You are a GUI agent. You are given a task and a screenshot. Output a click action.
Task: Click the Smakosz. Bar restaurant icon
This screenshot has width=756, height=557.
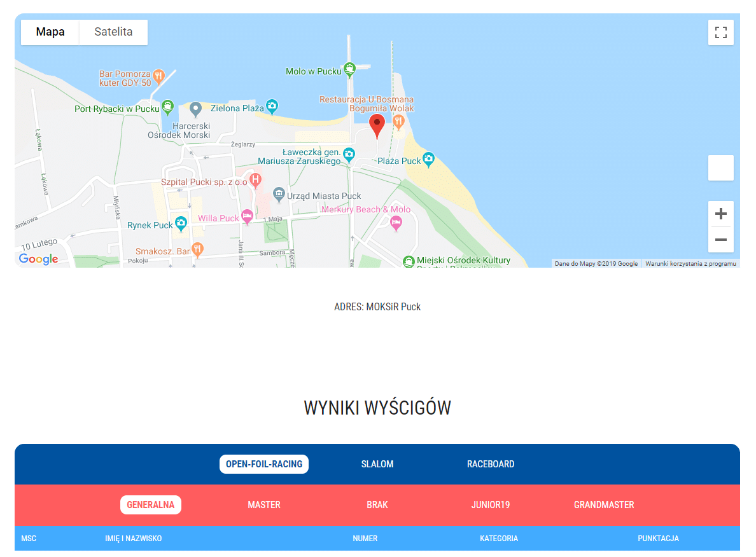coord(197,250)
